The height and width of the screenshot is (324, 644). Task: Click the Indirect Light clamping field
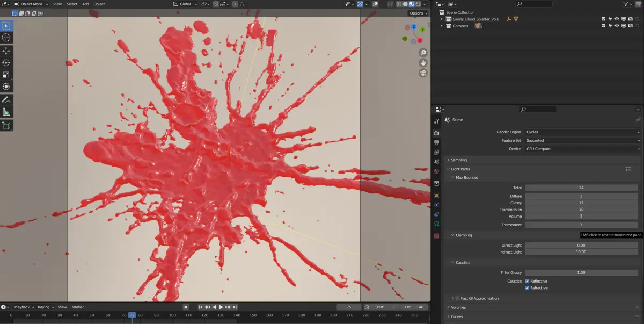click(581, 251)
